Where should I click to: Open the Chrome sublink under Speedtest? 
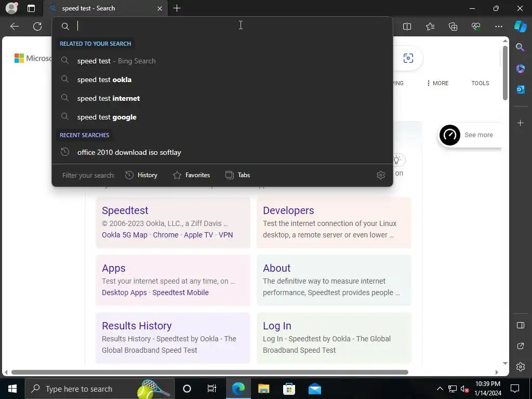pos(166,235)
